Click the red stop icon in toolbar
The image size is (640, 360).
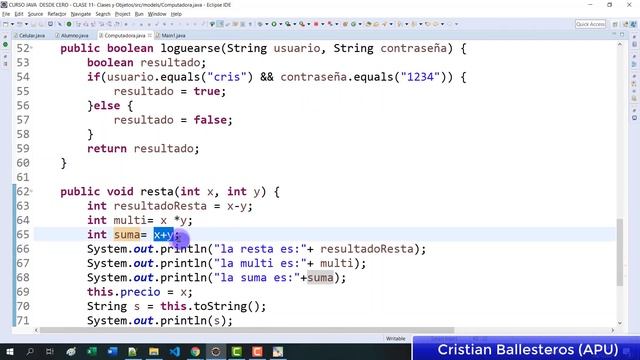tap(316, 24)
